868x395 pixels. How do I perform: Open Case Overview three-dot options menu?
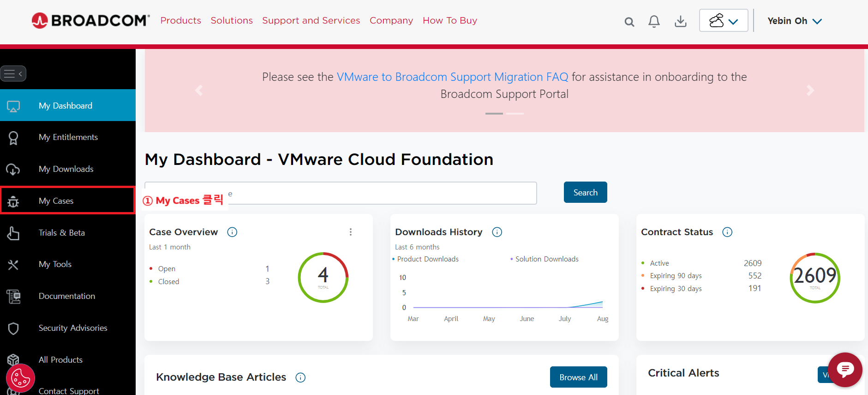click(351, 232)
